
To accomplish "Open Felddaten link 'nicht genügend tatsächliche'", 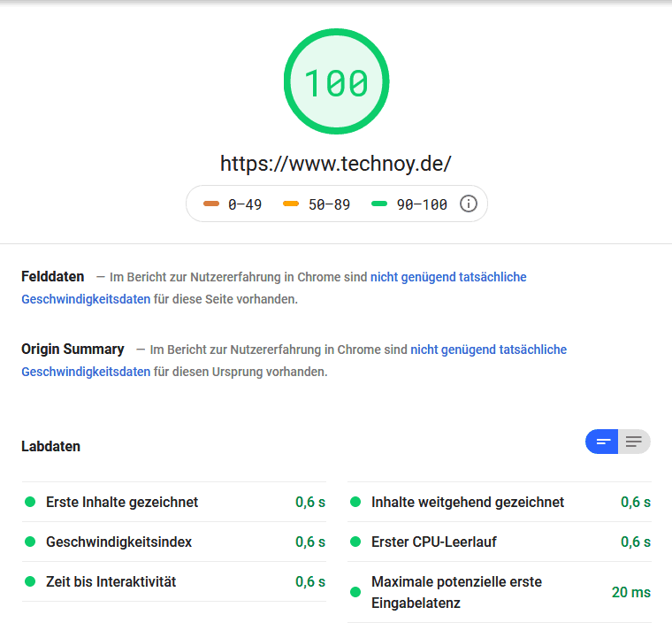I will click(448, 277).
